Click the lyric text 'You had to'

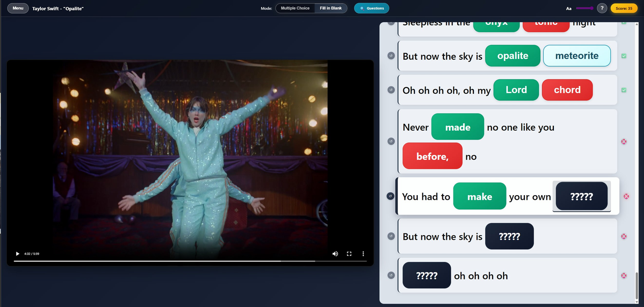426,197
